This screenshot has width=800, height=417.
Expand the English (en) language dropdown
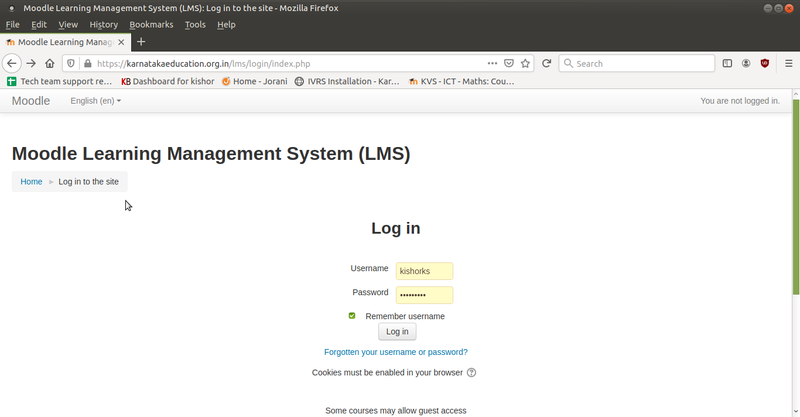click(x=95, y=101)
